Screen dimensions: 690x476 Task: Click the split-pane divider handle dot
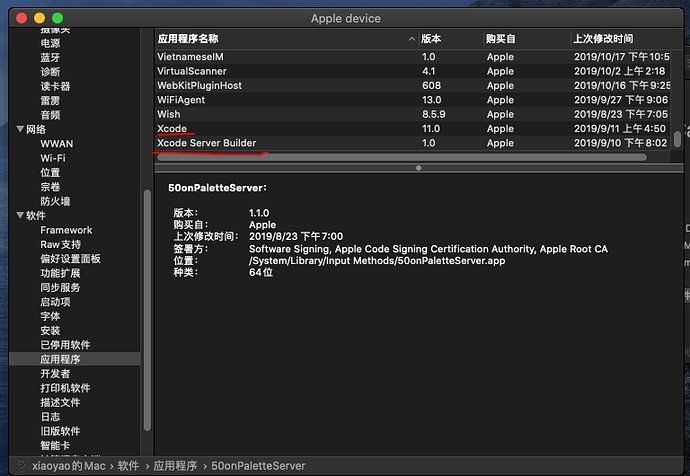(x=418, y=168)
